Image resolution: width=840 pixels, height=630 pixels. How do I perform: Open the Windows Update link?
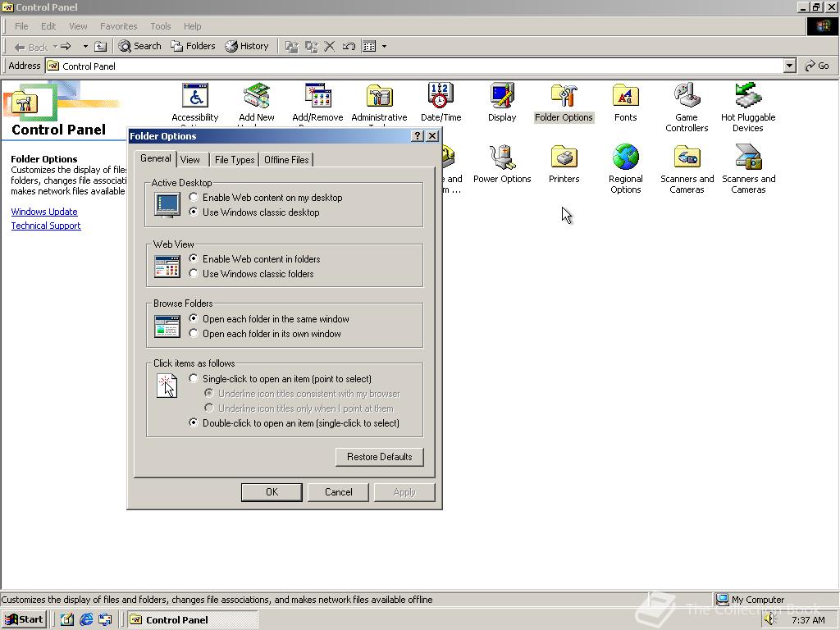[x=44, y=212]
